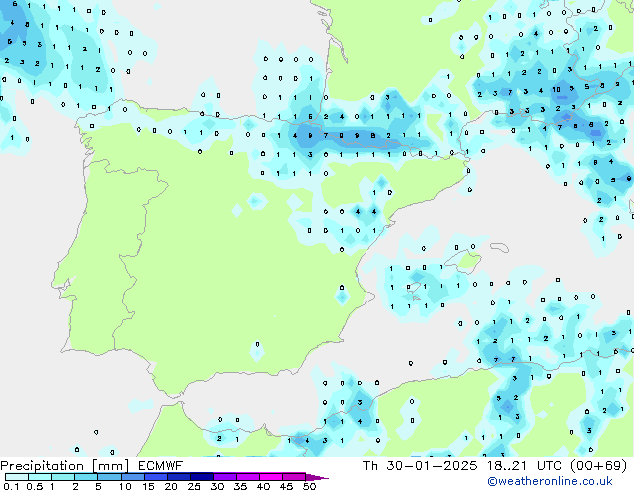Click the 30–35 mm purple legend swatch
Viewport: 634px width, 490px height.
click(x=224, y=477)
